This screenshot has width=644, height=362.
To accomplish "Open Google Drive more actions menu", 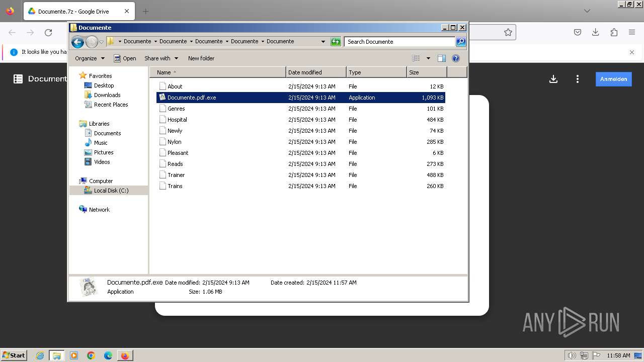I will [x=578, y=79].
